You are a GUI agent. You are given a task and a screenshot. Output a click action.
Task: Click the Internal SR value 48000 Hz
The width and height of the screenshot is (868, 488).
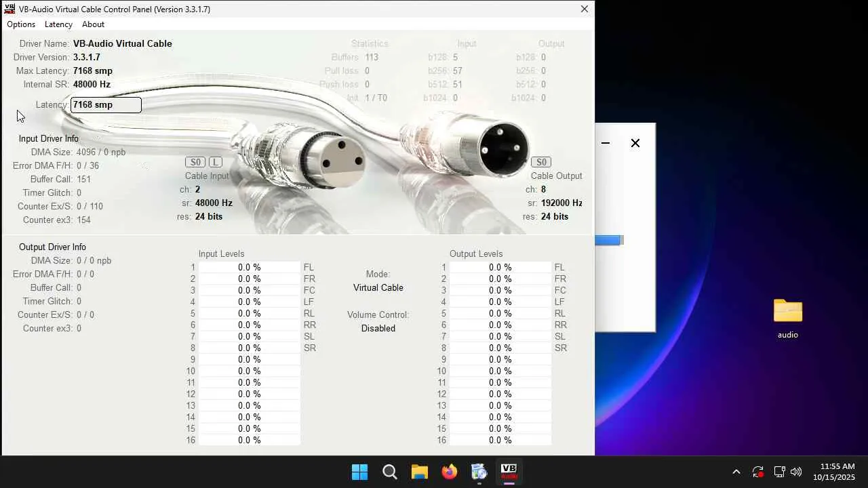pos(92,84)
